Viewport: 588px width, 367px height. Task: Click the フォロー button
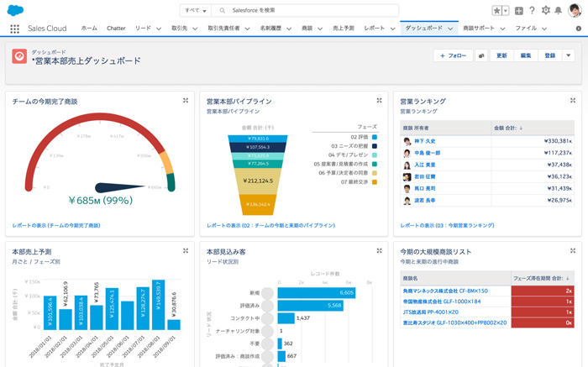click(x=452, y=56)
